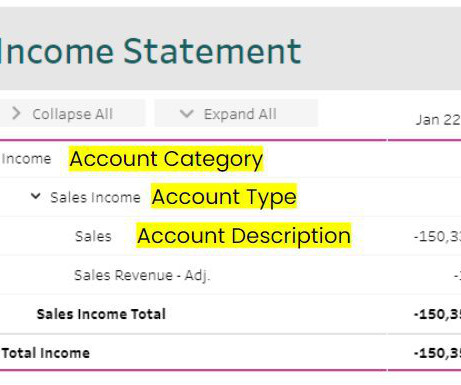
Task: Collapse the Sales Income row chevron
Action: click(x=36, y=196)
